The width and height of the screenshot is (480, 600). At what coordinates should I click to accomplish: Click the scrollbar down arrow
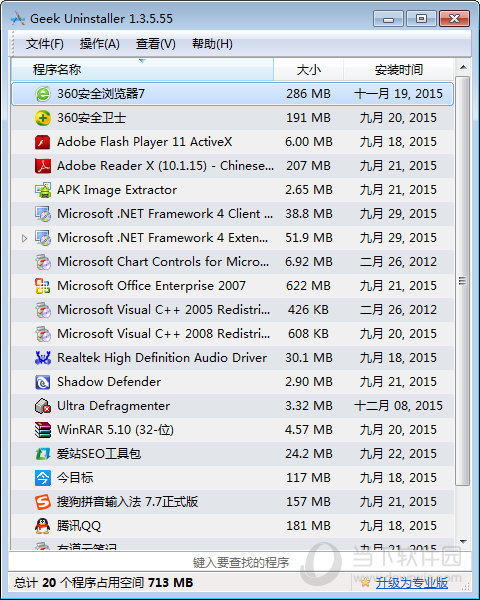(x=463, y=542)
